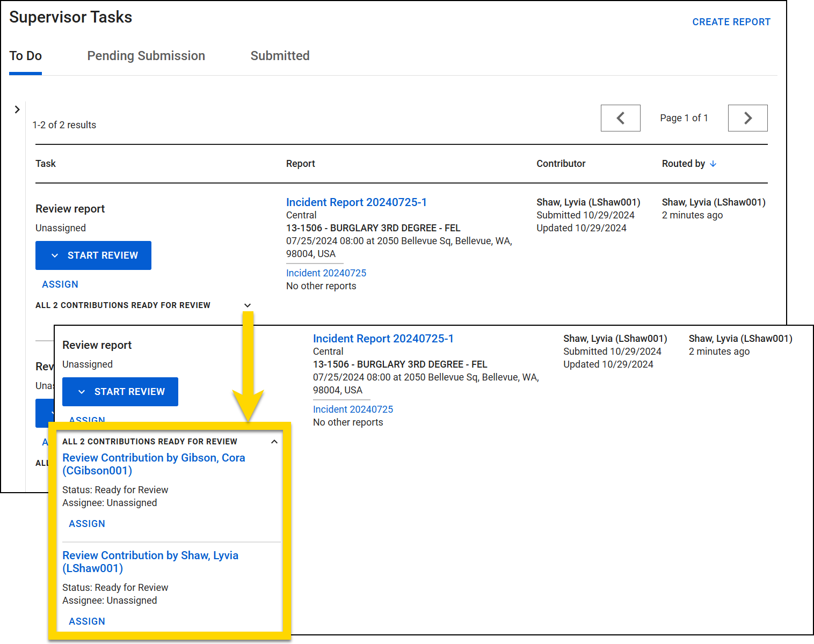Open the dropdown arrow on the highlighted START REVIEW button

coord(83,391)
